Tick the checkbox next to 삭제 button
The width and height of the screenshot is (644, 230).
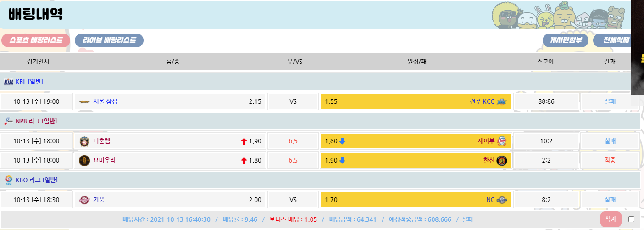(631, 219)
